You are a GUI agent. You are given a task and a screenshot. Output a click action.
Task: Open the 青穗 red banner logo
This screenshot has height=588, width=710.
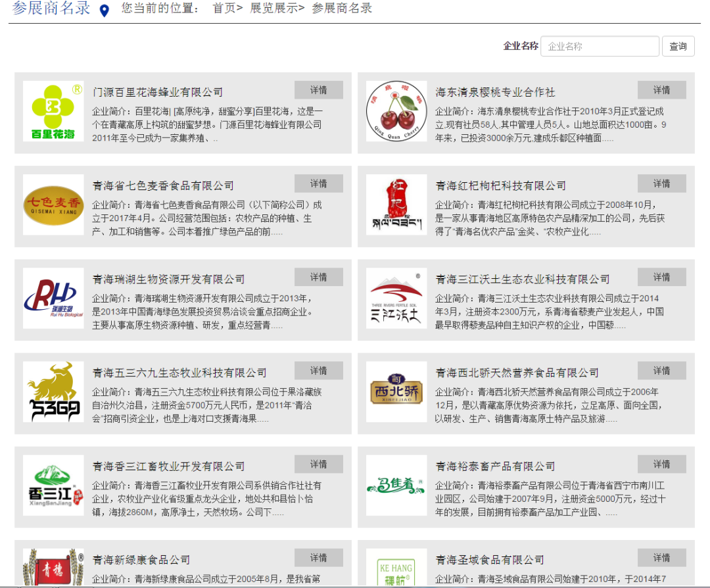(x=53, y=567)
